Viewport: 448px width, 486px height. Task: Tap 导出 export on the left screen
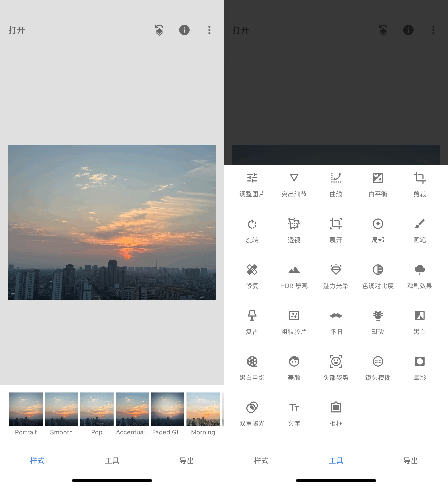186,460
